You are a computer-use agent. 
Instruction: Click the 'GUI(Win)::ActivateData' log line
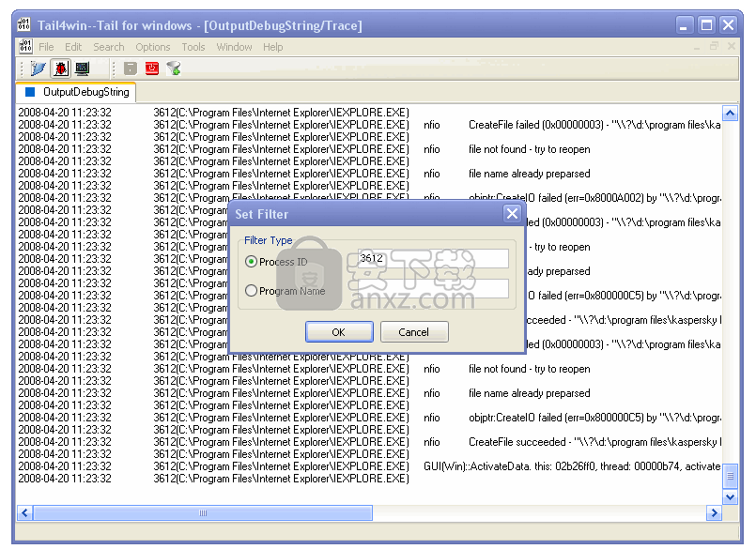click(369, 466)
